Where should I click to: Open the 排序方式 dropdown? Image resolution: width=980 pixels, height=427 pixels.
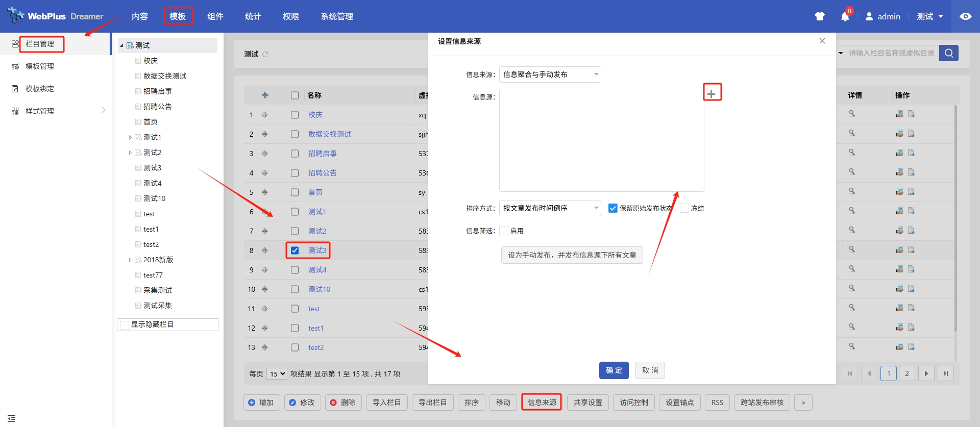pos(550,208)
